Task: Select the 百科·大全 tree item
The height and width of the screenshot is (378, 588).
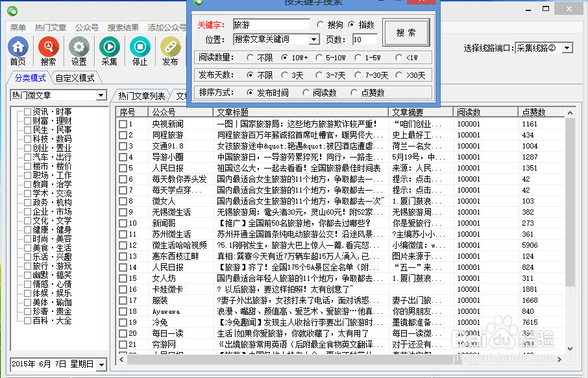Action: (x=52, y=321)
